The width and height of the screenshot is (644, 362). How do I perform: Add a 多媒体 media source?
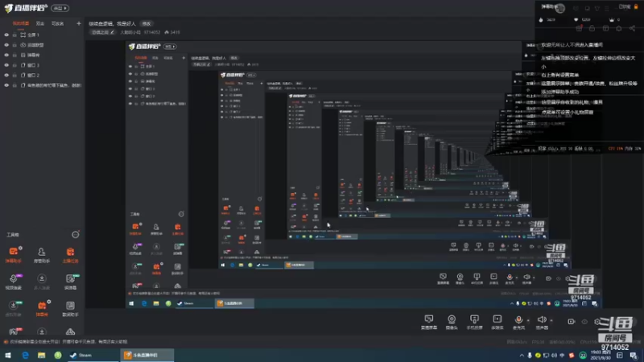[497, 322]
